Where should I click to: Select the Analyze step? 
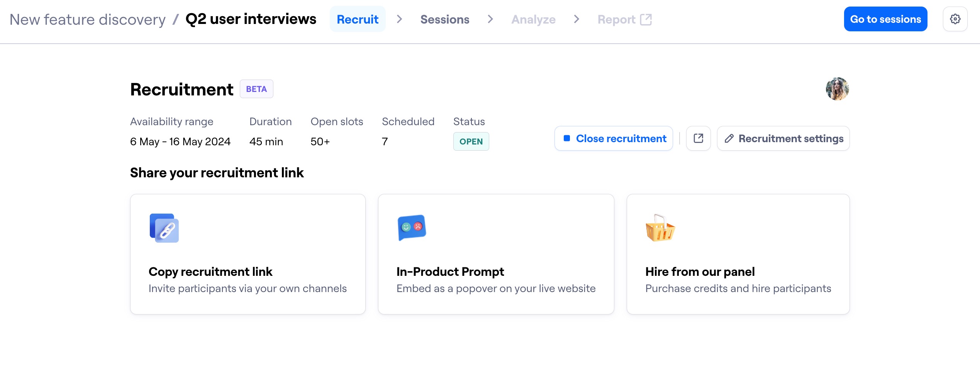click(533, 19)
